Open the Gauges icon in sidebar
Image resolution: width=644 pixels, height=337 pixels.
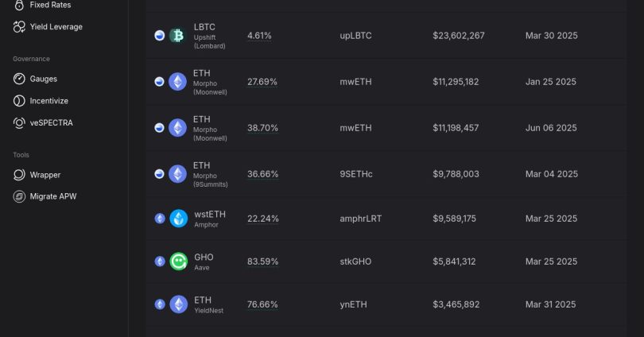20,79
